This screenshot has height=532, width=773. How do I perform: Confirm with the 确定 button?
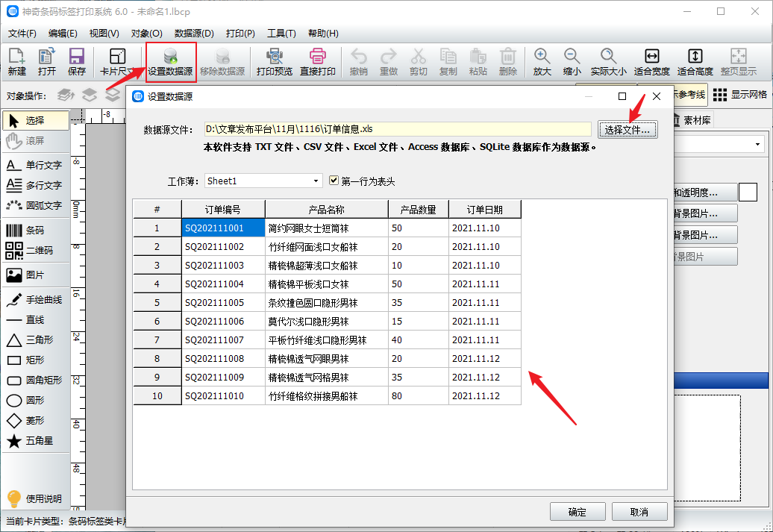[x=577, y=512]
